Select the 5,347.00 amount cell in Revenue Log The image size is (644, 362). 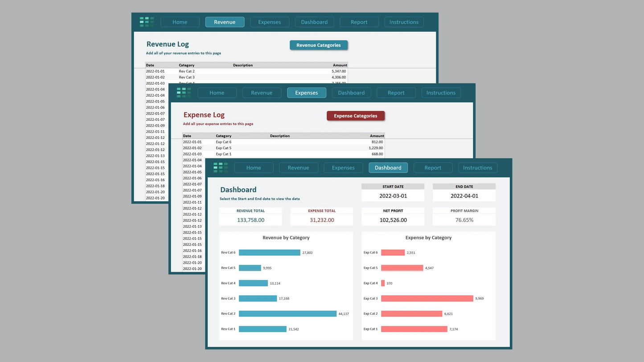click(339, 71)
